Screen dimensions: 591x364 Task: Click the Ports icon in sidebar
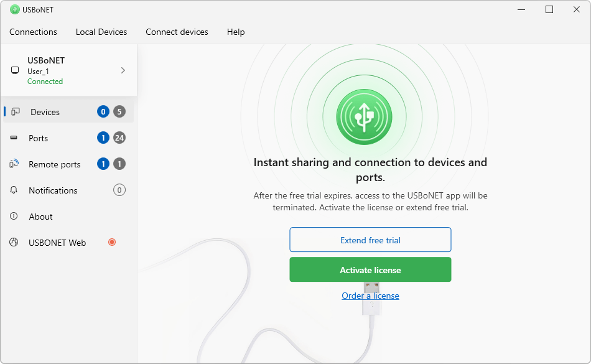pyautogui.click(x=14, y=138)
